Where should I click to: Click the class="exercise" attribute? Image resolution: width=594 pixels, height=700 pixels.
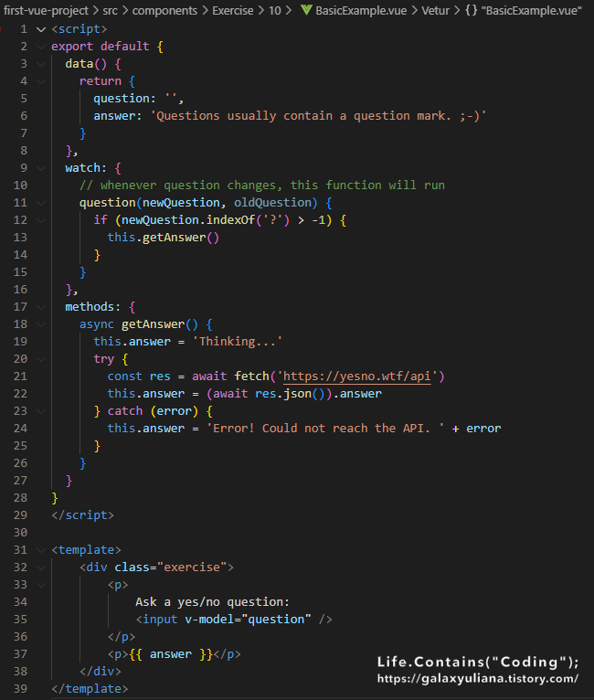coord(171,567)
